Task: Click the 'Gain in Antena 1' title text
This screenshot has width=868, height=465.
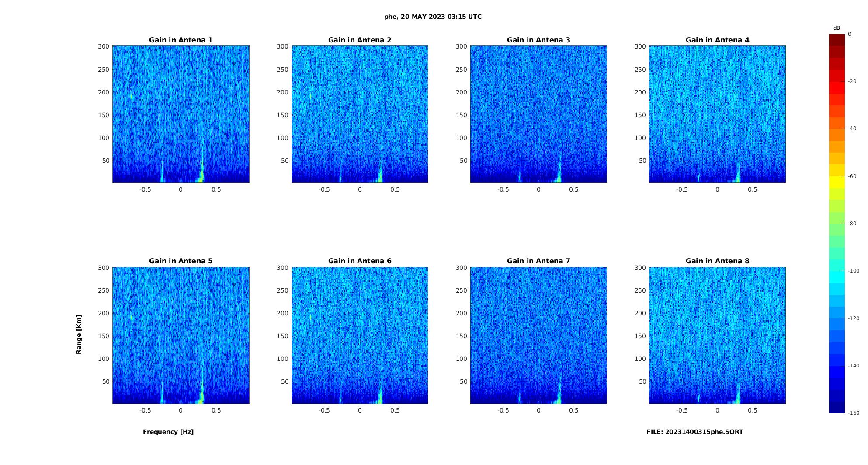Action: point(181,40)
